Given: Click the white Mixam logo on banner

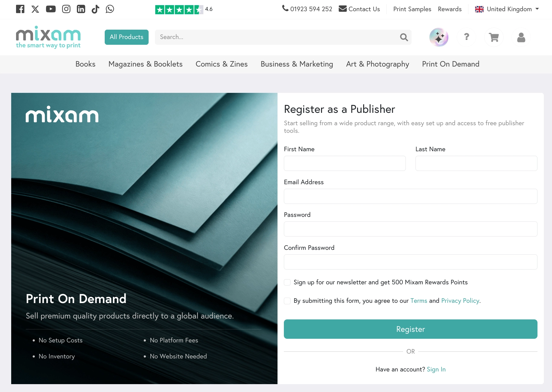Looking at the screenshot, I should [62, 114].
